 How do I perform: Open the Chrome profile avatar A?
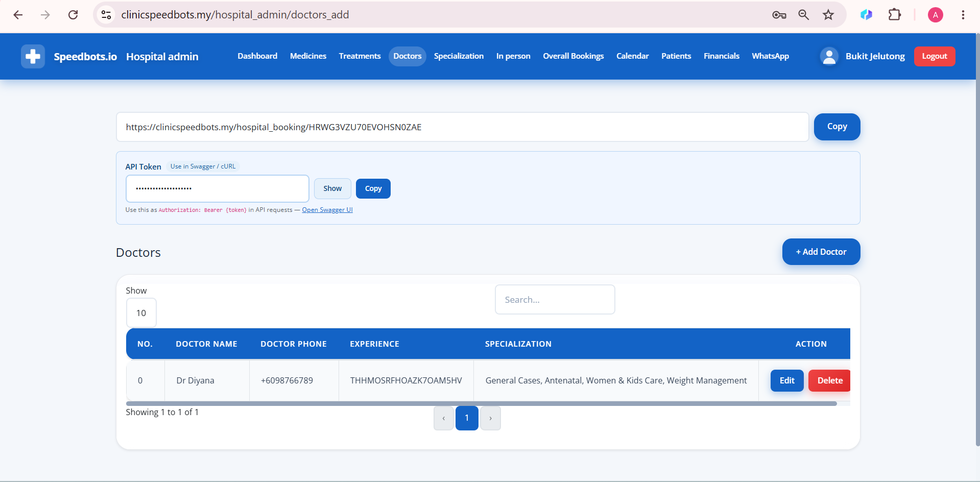click(936, 15)
